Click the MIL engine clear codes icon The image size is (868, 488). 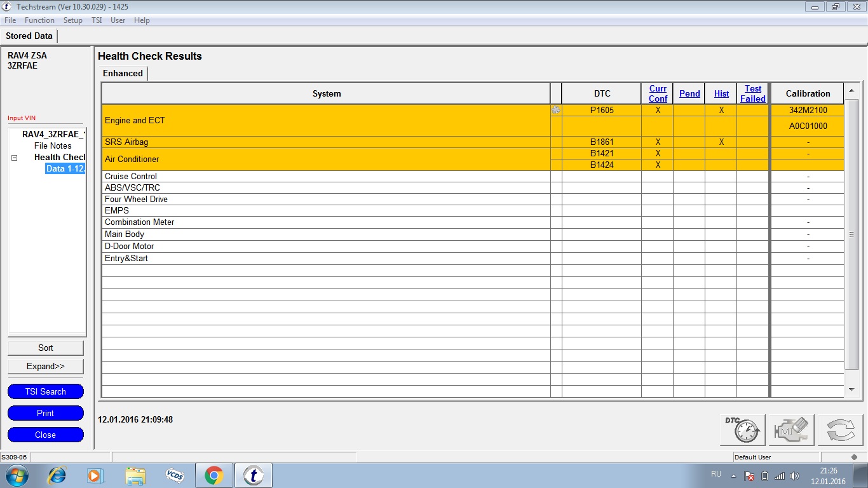(791, 430)
